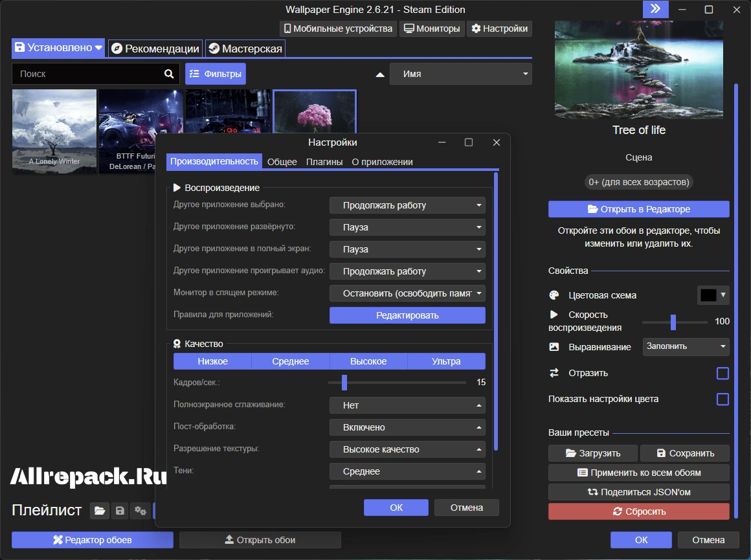Open 'Other application fullscreen' dropdown

[407, 249]
